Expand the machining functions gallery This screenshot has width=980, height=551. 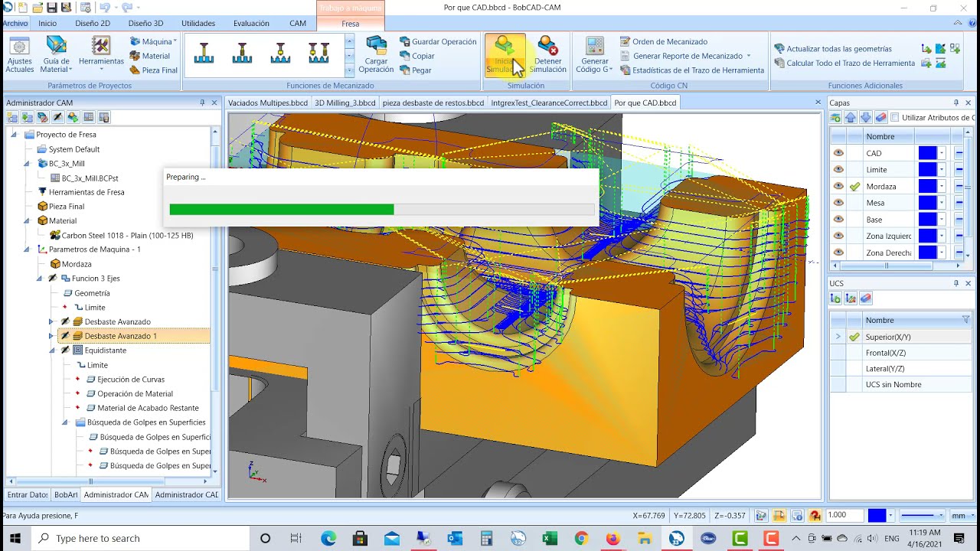click(350, 70)
